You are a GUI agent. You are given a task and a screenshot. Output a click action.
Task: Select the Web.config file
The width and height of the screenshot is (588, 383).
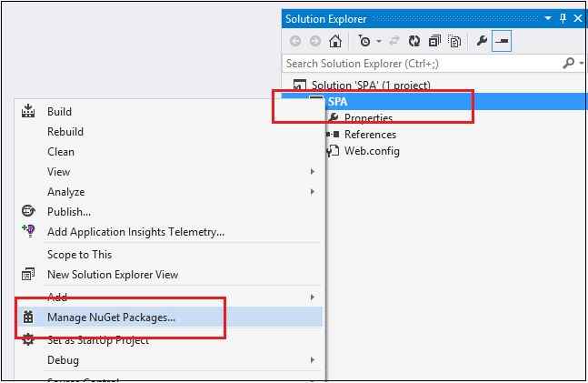tap(372, 151)
